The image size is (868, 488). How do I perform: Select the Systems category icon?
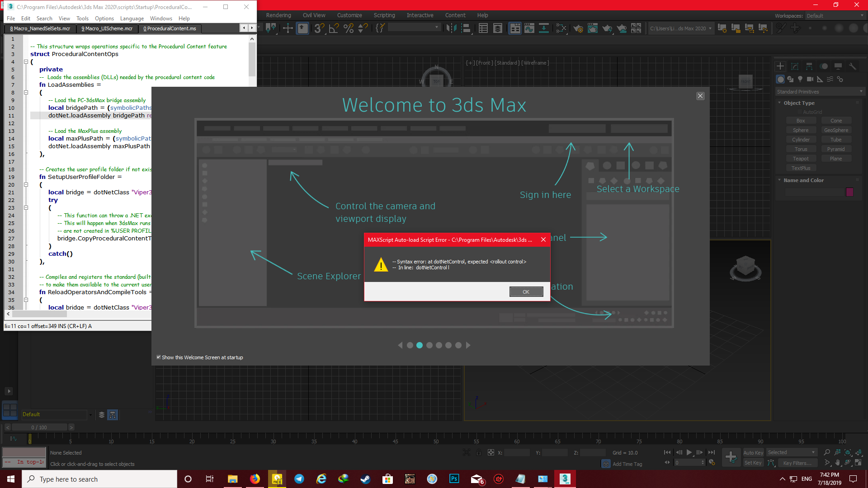point(840,79)
